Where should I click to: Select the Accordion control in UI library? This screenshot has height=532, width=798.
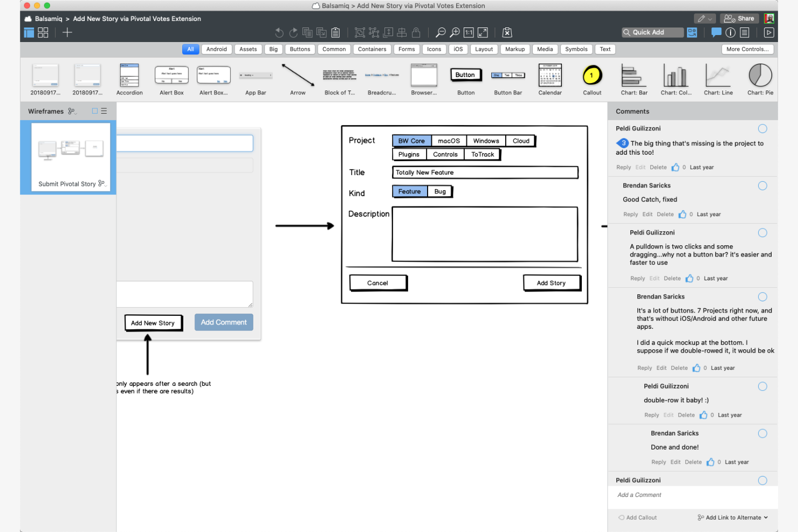(x=129, y=80)
